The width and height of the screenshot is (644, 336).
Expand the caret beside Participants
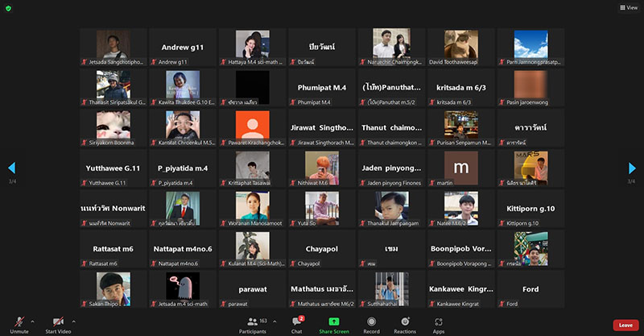[x=275, y=320]
